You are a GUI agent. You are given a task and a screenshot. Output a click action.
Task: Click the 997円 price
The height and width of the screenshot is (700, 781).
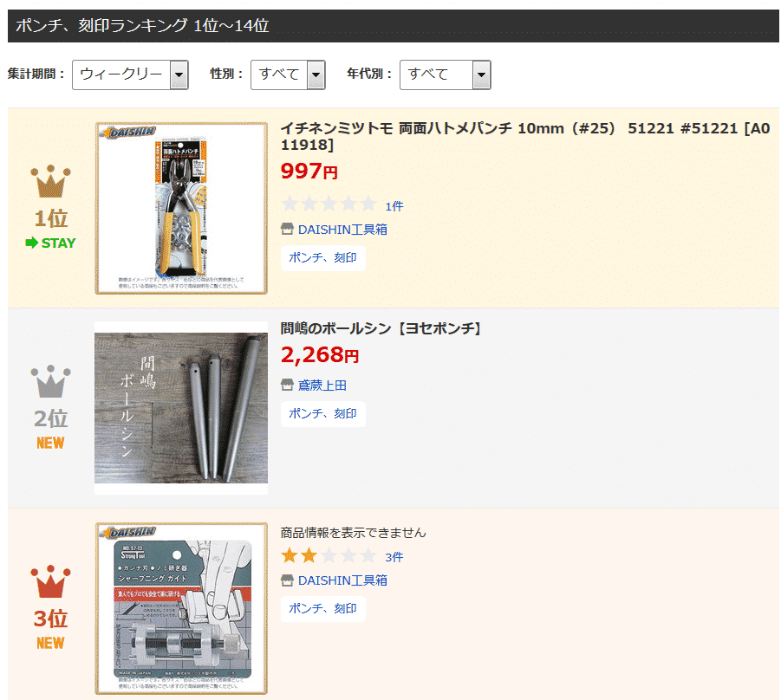309,172
